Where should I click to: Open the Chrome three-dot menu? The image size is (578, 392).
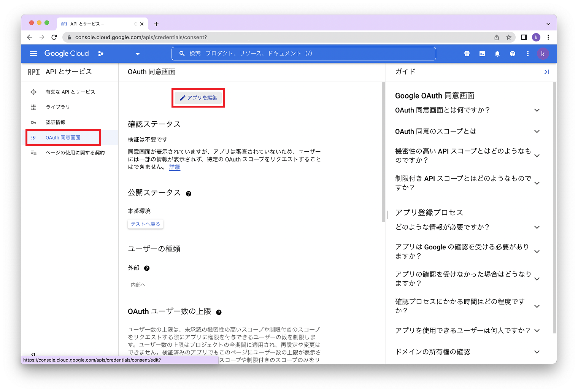point(548,37)
